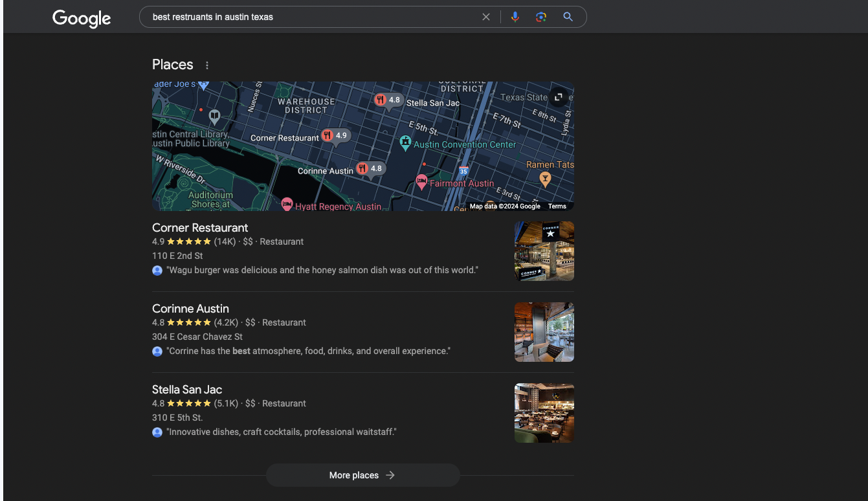Click the More places button

[362, 475]
